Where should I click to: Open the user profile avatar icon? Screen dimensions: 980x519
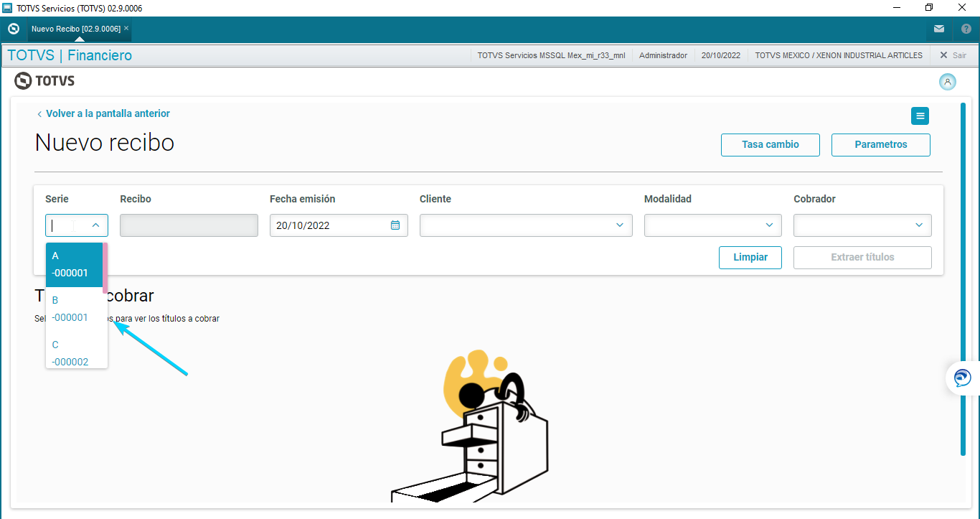[948, 82]
